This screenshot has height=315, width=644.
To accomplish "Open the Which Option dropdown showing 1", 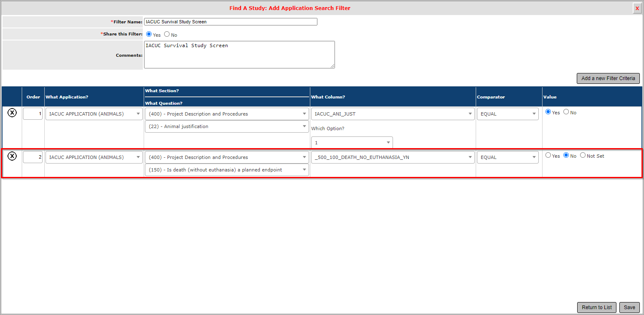I will tap(352, 143).
